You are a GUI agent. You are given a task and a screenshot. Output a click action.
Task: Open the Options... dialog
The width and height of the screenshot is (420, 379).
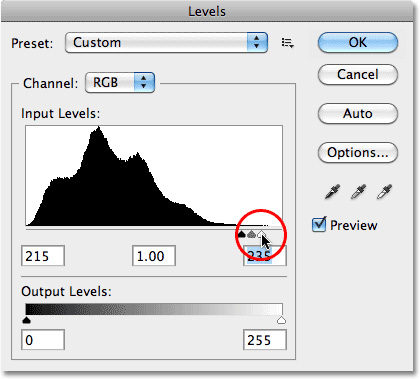(x=358, y=152)
